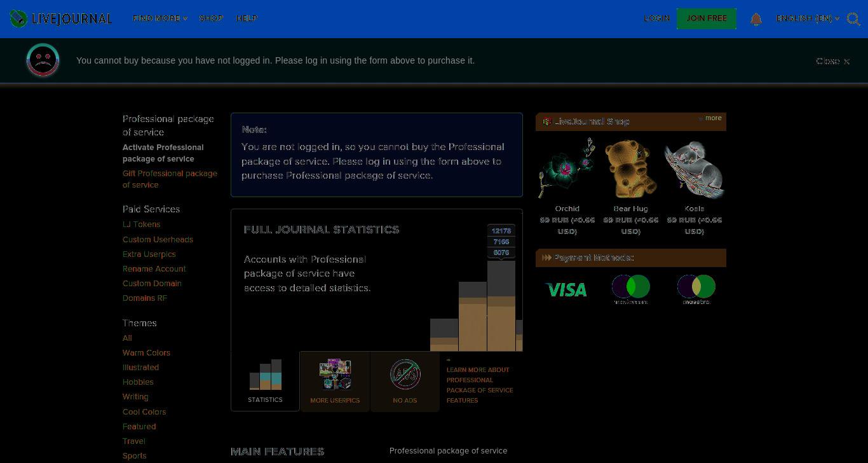
Task: Click the Paid Services sidebar heading
Action: [151, 209]
